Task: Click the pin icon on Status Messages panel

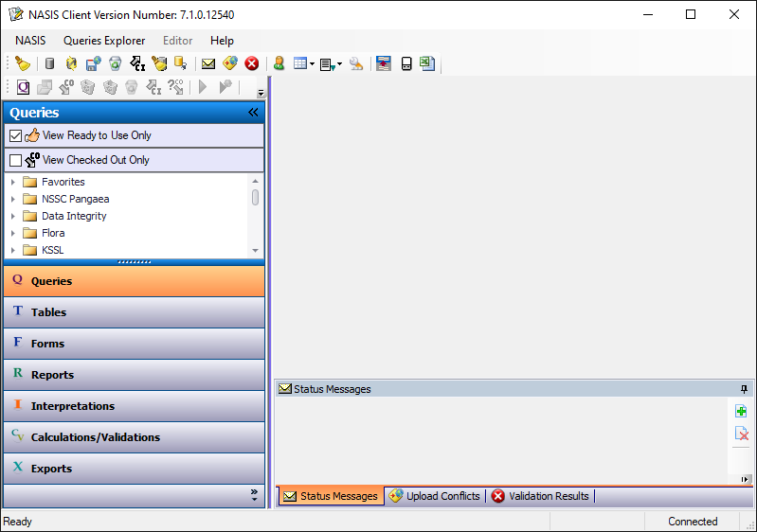Action: pos(744,389)
